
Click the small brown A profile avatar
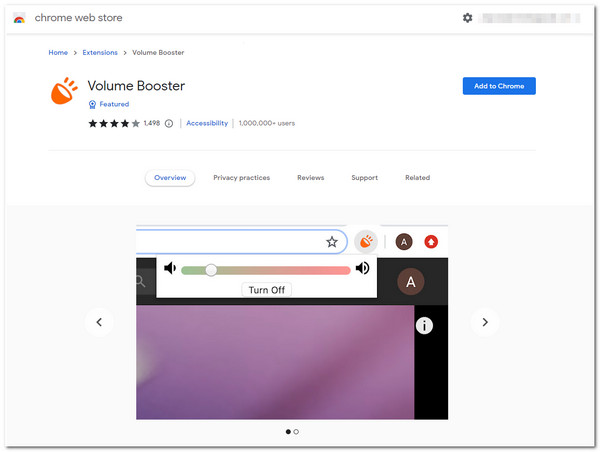404,242
